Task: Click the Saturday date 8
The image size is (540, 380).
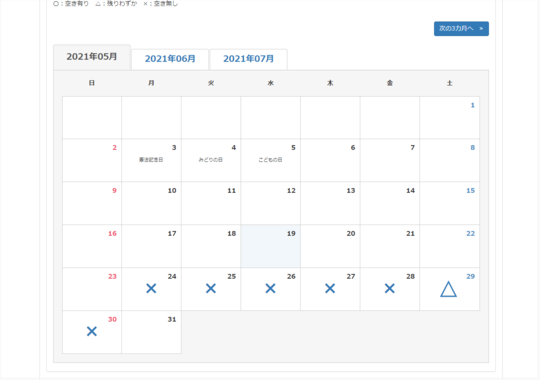Action: point(449,160)
